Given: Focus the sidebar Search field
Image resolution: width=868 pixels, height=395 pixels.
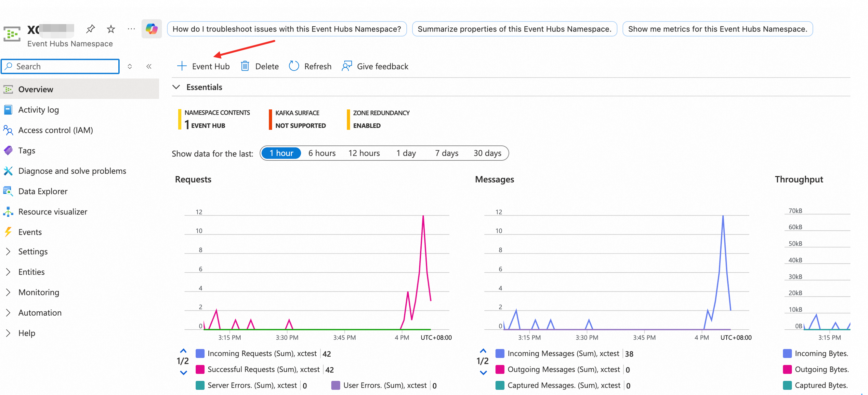Looking at the screenshot, I should click(60, 66).
